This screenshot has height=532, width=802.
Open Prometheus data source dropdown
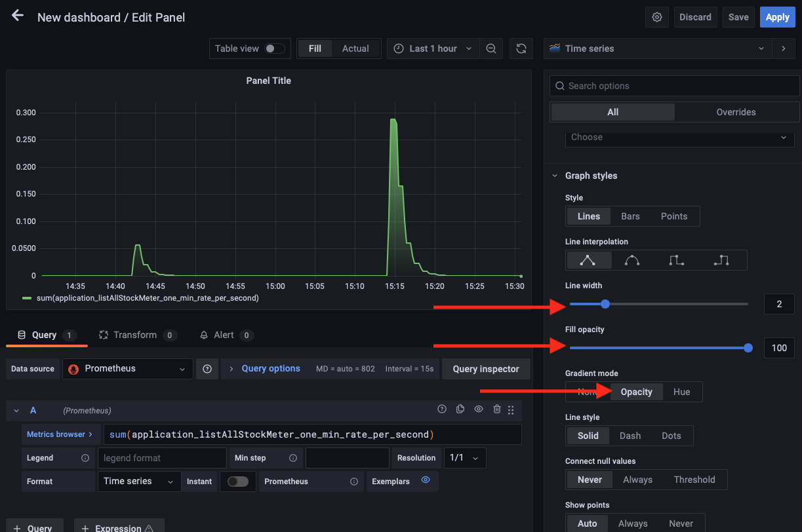pyautogui.click(x=128, y=369)
